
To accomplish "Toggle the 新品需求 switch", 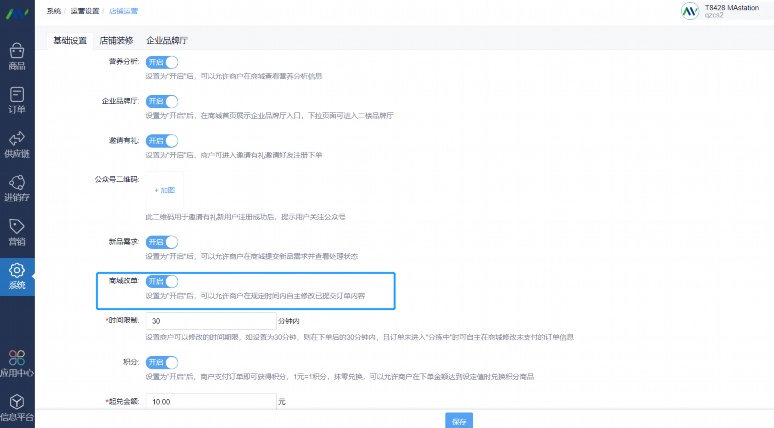I will 162,242.
